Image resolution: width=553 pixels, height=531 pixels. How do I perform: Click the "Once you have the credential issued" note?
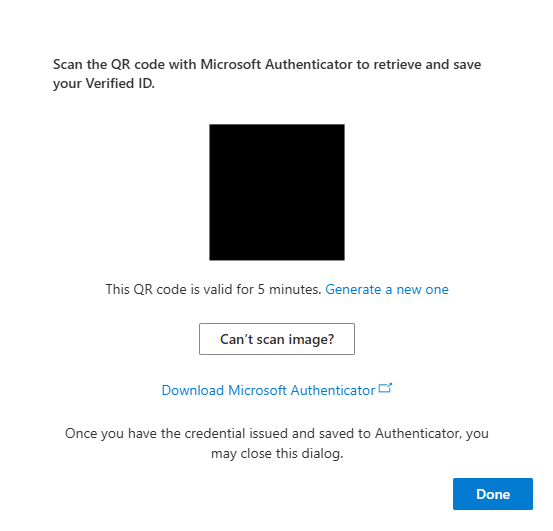click(277, 443)
